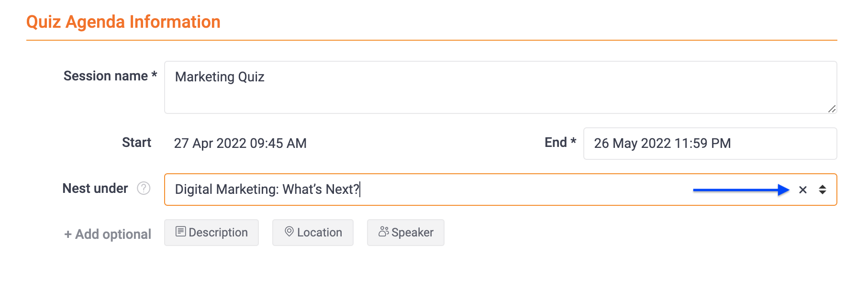This screenshot has width=868, height=291.
Task: Click inside Digital Marketing: What's Next? field
Action: tap(501, 190)
